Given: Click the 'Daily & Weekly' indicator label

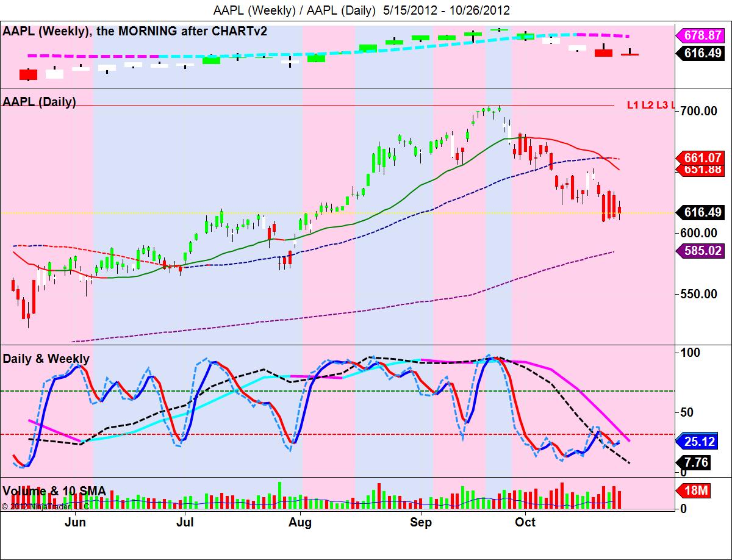Looking at the screenshot, I should click(x=46, y=359).
